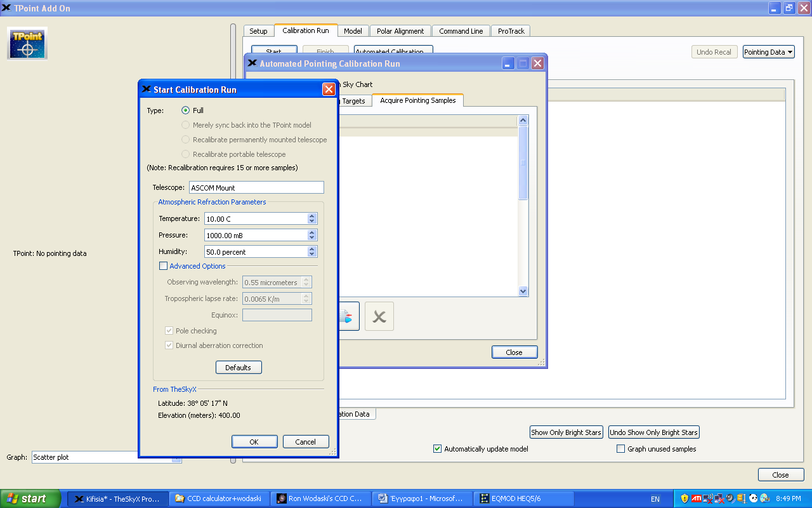Open the Polar Alignment tab

coord(400,31)
